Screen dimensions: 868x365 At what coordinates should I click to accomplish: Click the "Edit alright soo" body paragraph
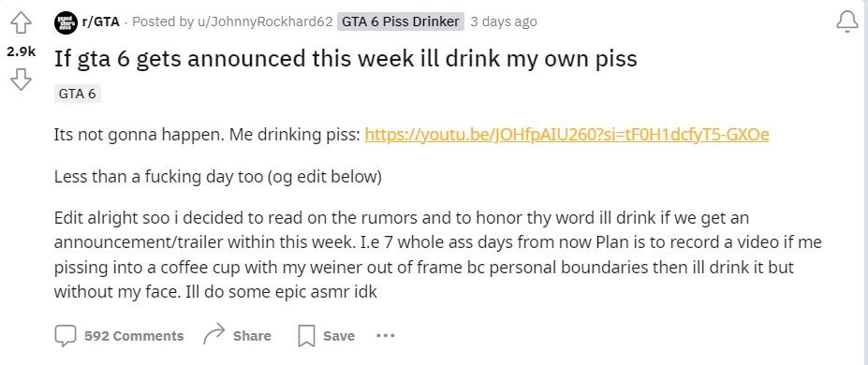[438, 255]
